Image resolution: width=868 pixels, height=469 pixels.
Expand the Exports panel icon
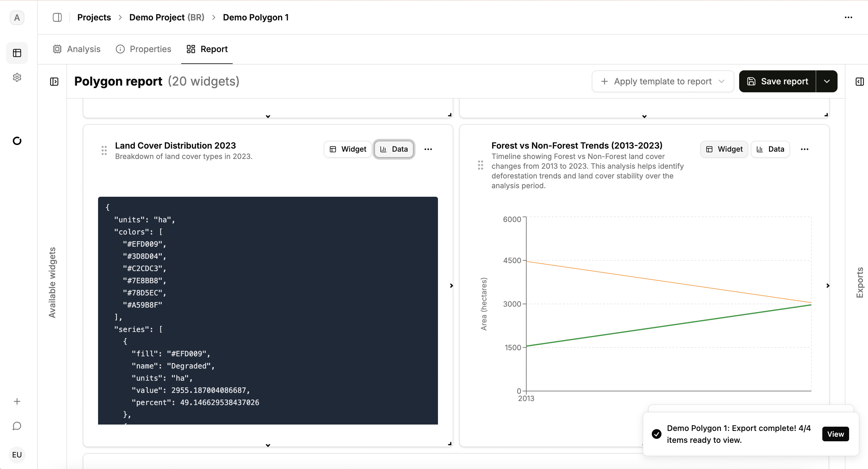click(x=859, y=82)
